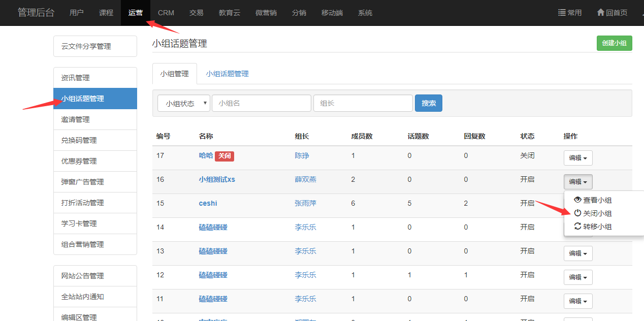Viewport: 644px width, 321px height.
Task: Click the list icon next to 常用
Action: pos(562,13)
